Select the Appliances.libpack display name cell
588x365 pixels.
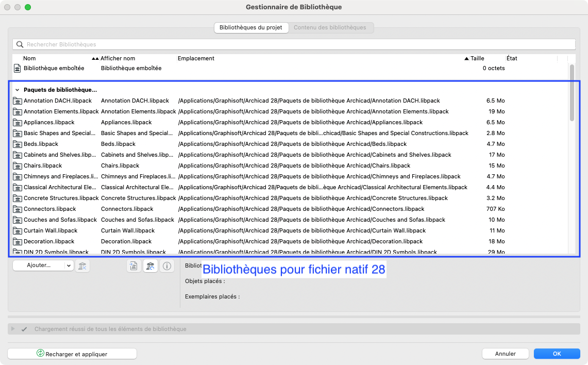(x=126, y=123)
